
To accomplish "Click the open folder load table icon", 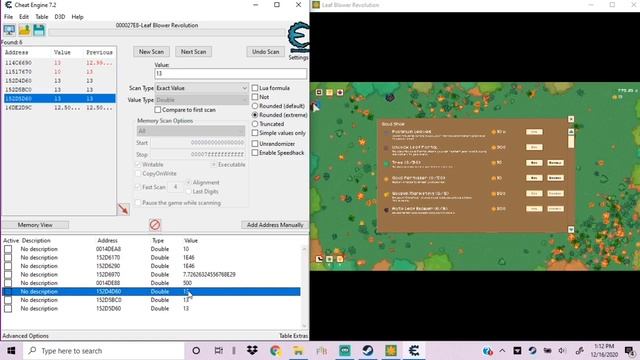I will pos(24,30).
